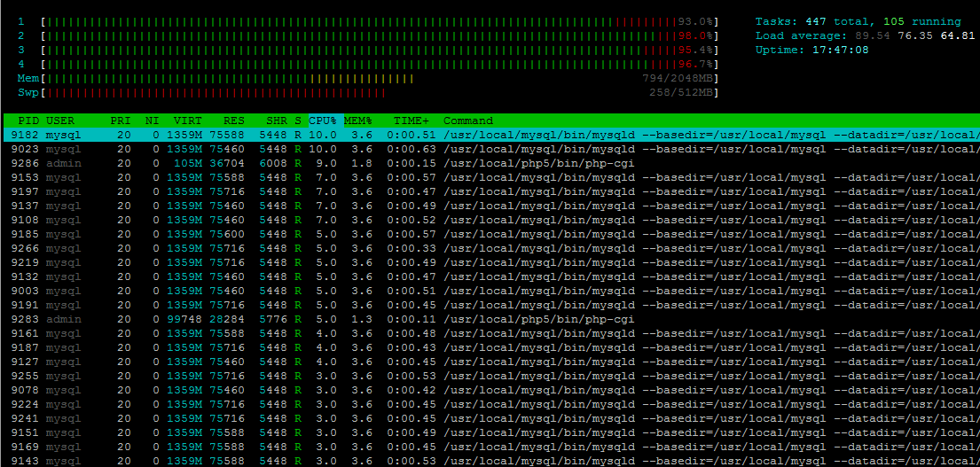Click the NI column header
980x467 pixels.
point(153,121)
